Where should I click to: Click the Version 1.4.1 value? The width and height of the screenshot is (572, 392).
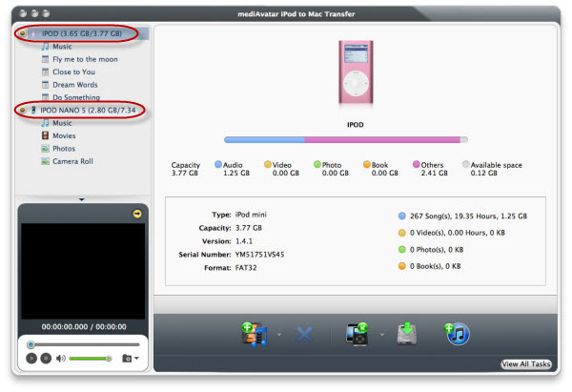point(244,241)
